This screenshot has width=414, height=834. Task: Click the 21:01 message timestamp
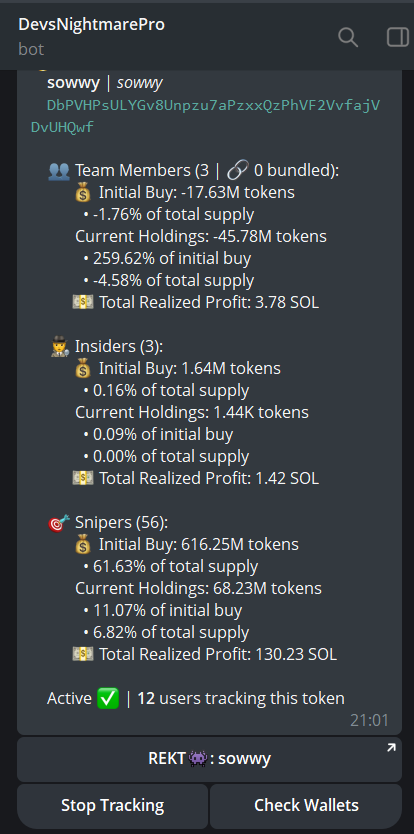pos(369,720)
